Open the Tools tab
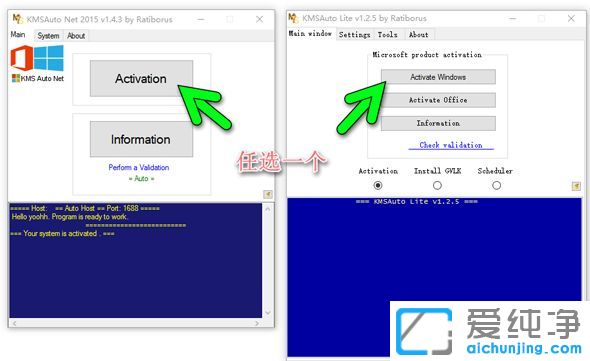 (x=388, y=35)
